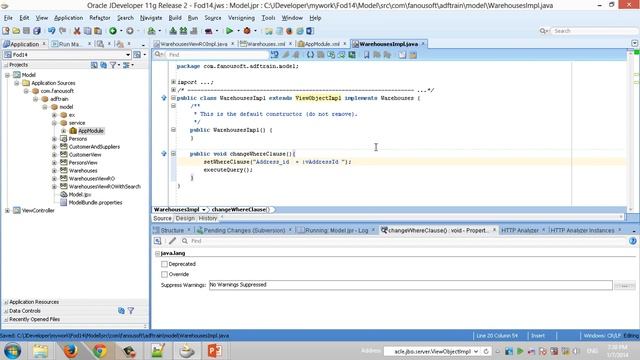Open the Refactor menu
The image size is (640, 360).
pyautogui.click(x=100, y=18)
